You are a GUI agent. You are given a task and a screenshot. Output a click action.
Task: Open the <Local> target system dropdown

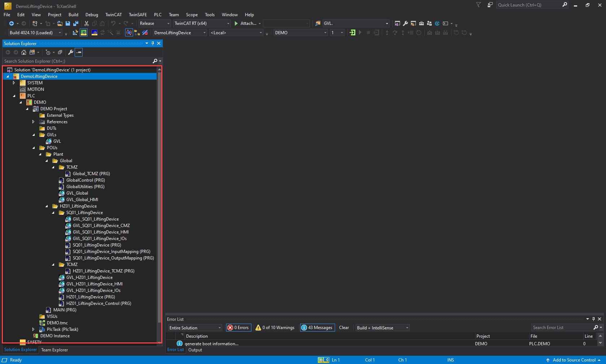236,33
